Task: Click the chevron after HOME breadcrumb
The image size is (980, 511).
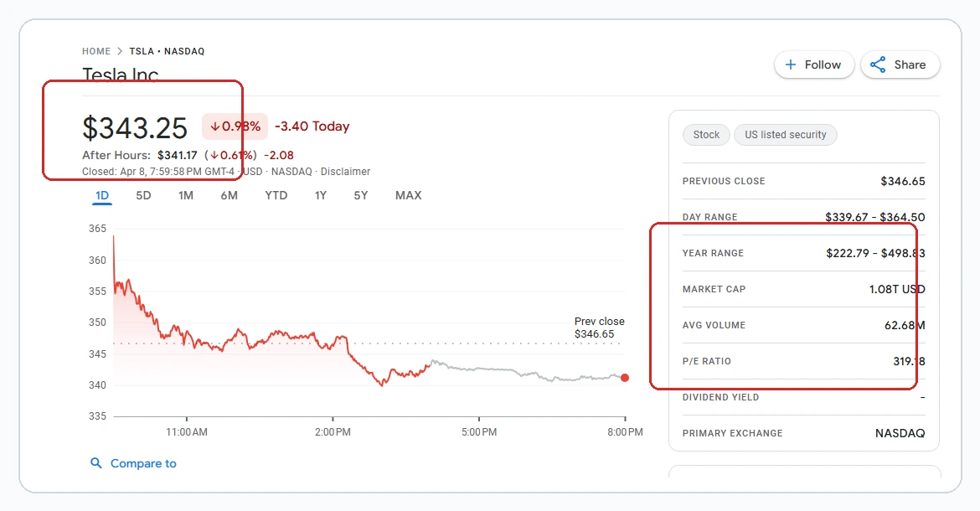Action: 120,50
